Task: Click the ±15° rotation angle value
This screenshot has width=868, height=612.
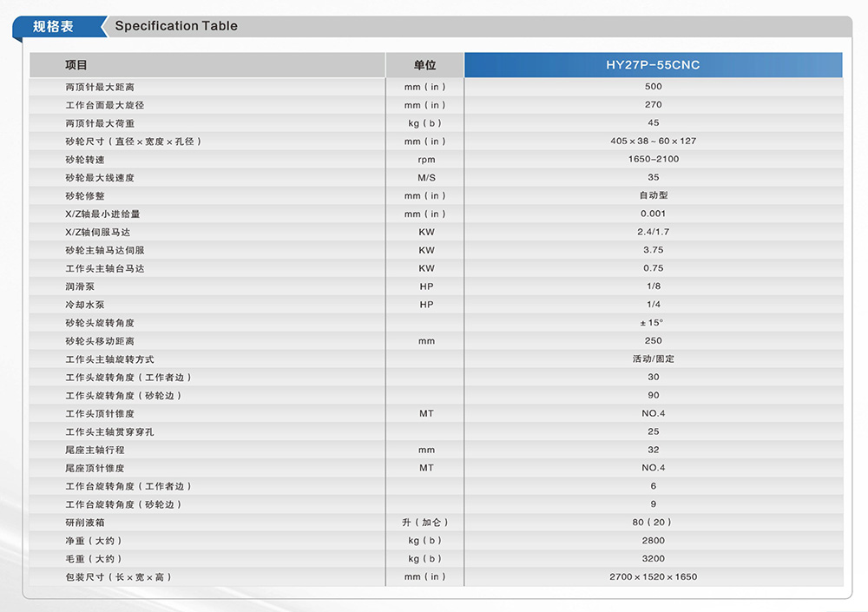Action: pos(653,323)
